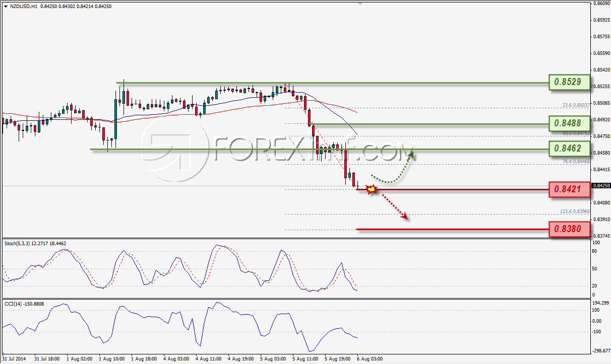Screen dimensions: 611x364
Task: Click the 0.8529 green resistance label
Action: point(568,82)
